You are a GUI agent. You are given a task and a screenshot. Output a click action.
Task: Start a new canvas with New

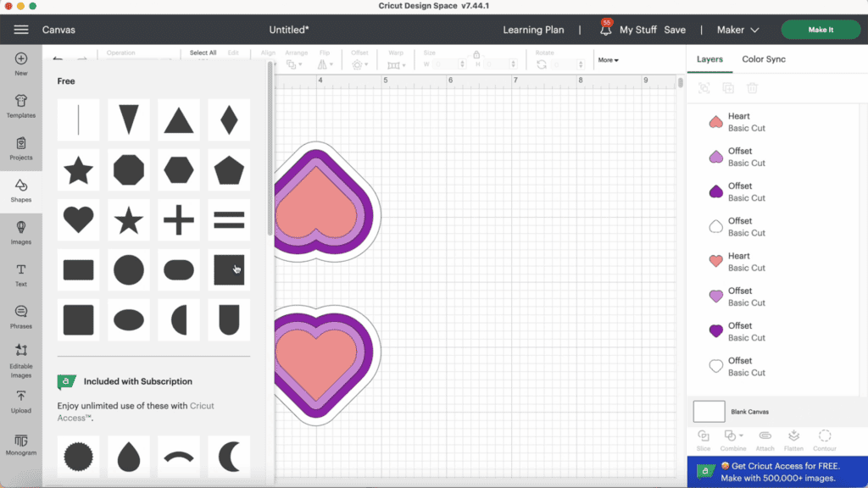point(21,64)
